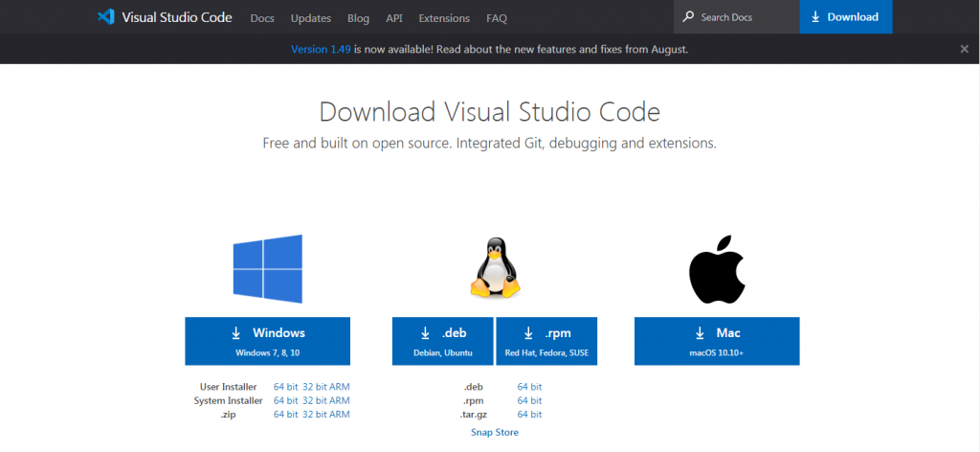Choose System Installer 64 bit link
The image size is (980, 452).
[x=285, y=400]
